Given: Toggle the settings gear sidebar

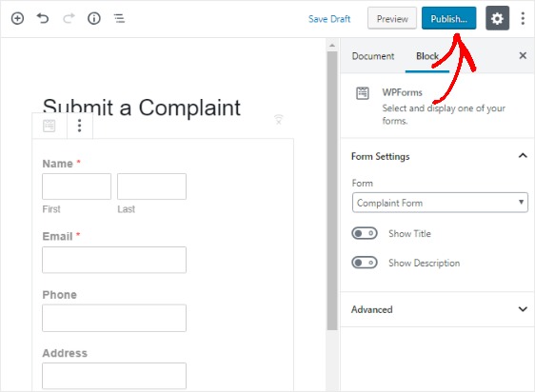Looking at the screenshot, I should 497,18.
